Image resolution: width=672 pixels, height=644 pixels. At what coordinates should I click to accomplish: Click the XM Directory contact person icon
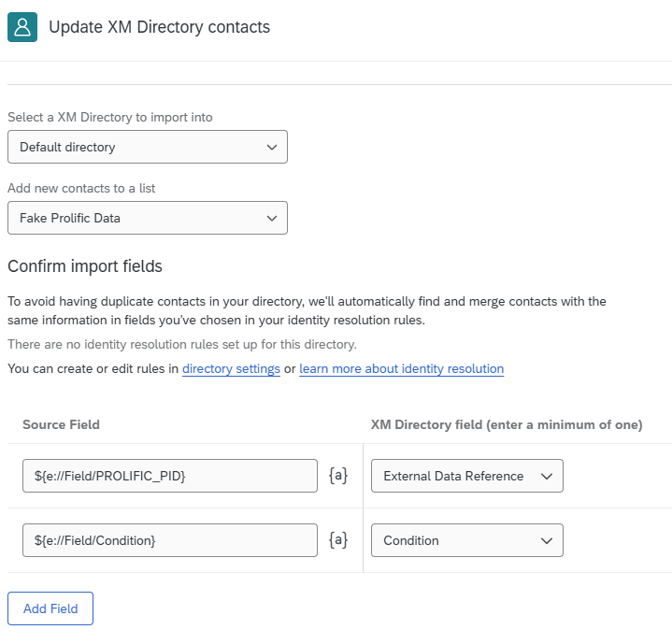(22, 27)
